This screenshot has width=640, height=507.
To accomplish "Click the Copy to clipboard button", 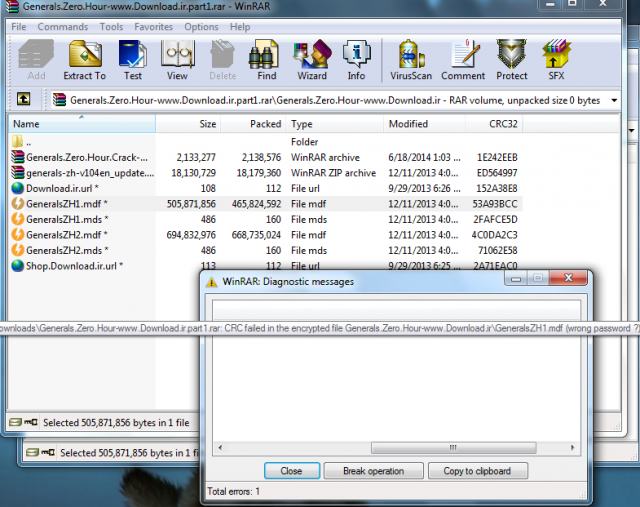I will point(477,471).
